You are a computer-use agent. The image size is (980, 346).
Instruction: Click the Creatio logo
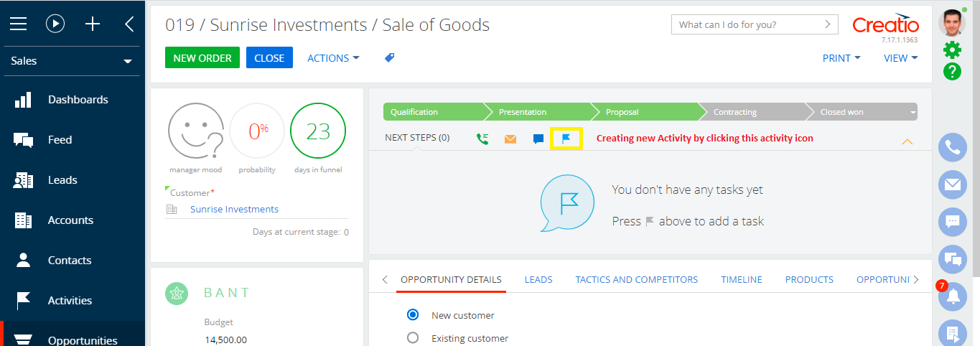point(885,24)
